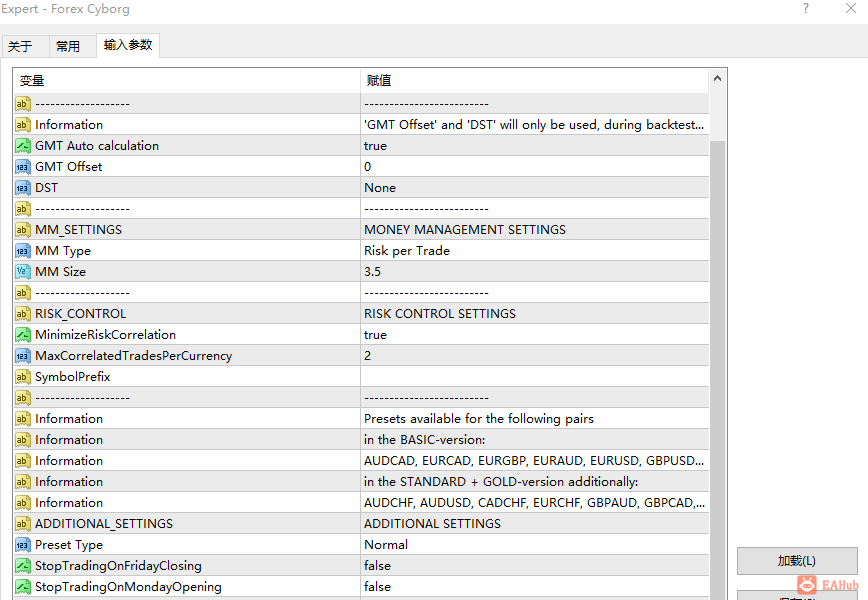Click the integer icon beside MaxCorrelatedTradesPerCurrency
Image resolution: width=868 pixels, height=600 pixels.
click(23, 356)
